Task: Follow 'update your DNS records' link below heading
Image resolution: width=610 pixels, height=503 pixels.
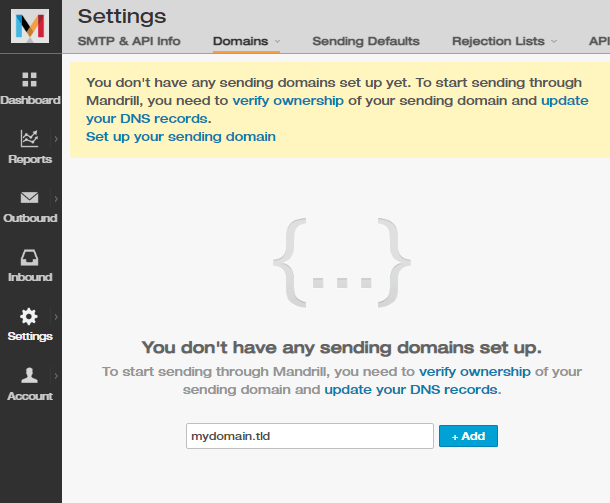Action: coord(411,389)
